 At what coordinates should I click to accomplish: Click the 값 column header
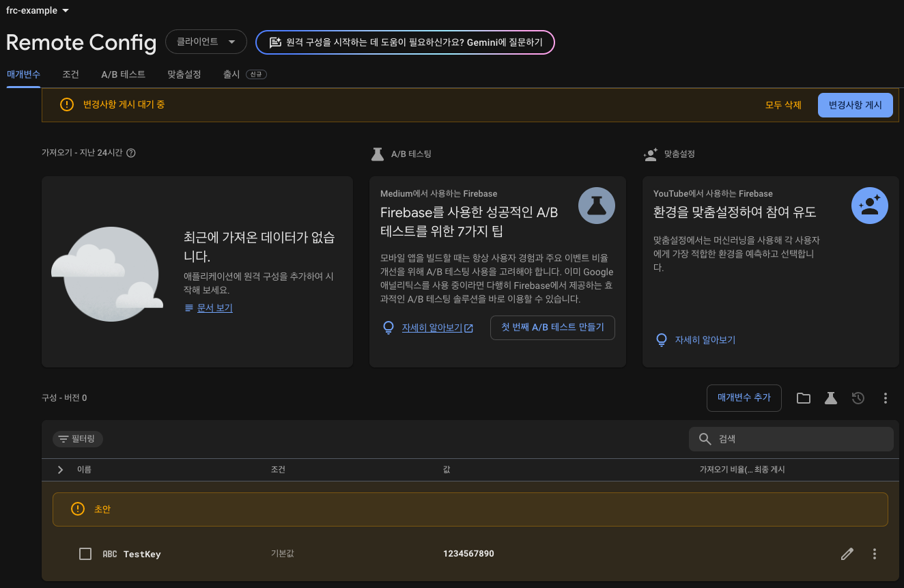click(447, 470)
